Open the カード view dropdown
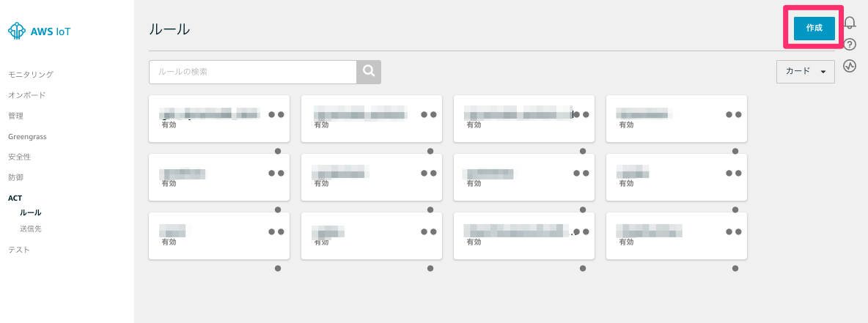Image resolution: width=868 pixels, height=323 pixels. [x=805, y=72]
